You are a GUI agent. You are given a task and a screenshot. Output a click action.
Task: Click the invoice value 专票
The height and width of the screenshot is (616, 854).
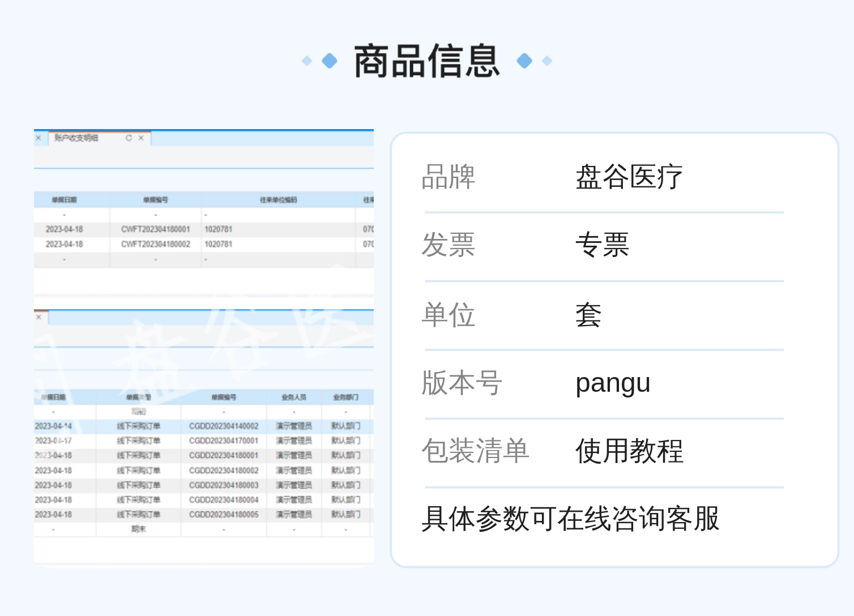(x=602, y=245)
